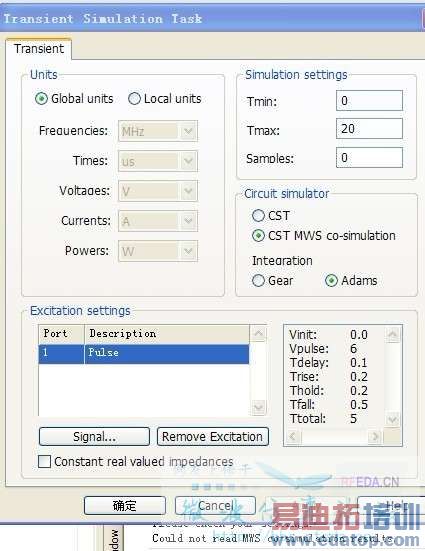425x551 pixels.
Task: Select the Local units radio button
Action: point(134,99)
